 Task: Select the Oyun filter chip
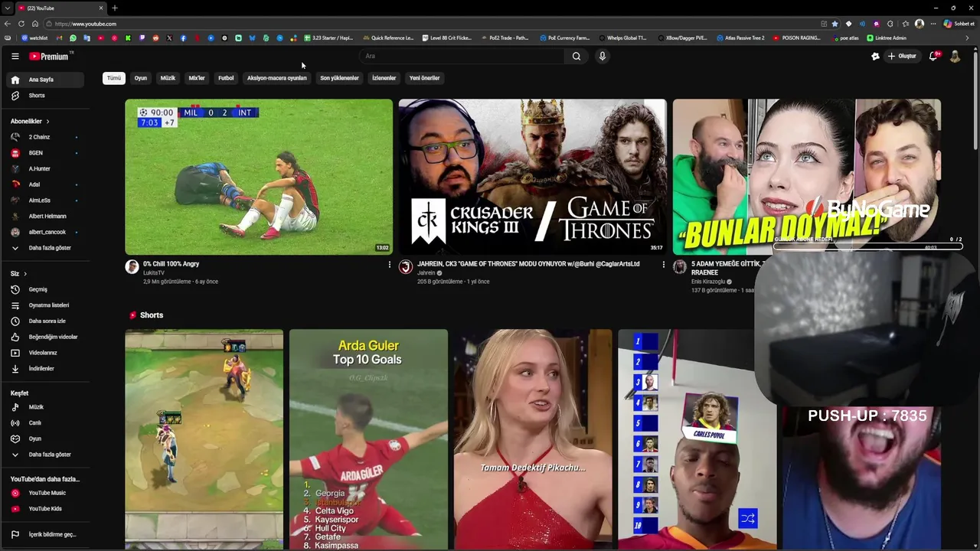[141, 78]
